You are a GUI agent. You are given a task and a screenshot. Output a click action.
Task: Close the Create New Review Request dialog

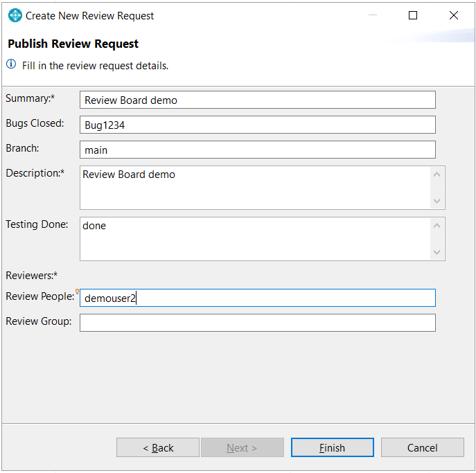click(454, 15)
